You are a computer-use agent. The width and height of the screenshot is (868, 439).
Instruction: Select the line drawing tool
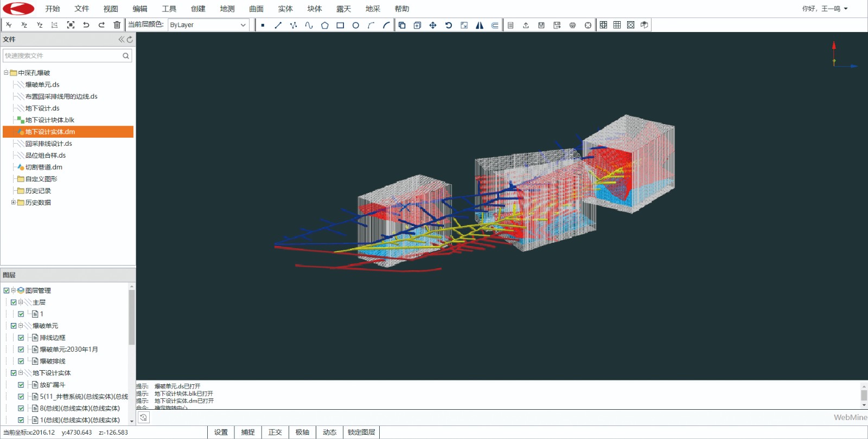[278, 25]
